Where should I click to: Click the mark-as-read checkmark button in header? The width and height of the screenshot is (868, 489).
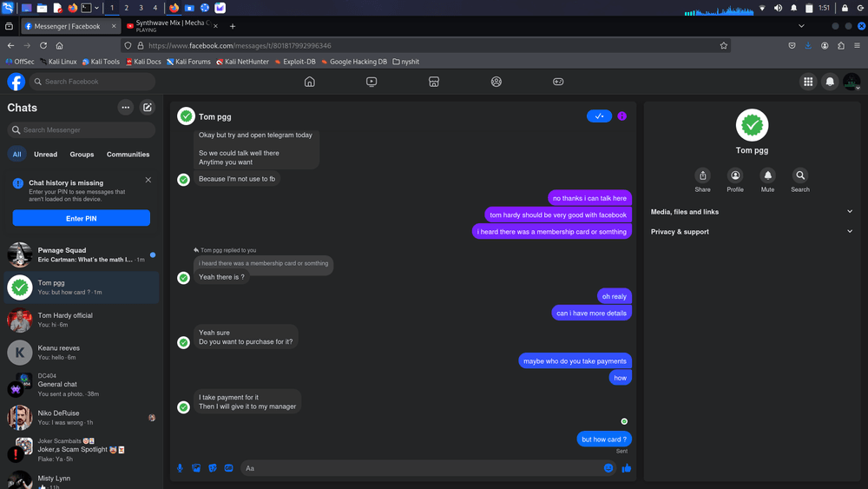pos(599,116)
